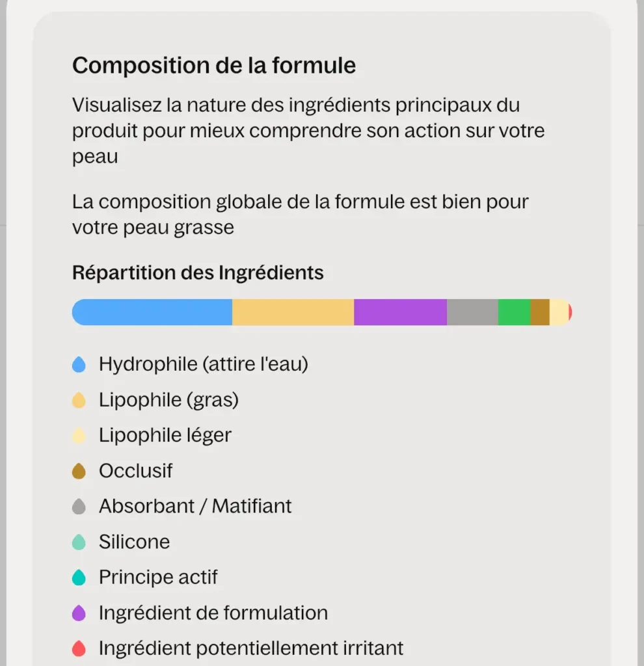Click the red irritant ingredient droplet icon
Image resolution: width=644 pixels, height=666 pixels.
point(79,648)
